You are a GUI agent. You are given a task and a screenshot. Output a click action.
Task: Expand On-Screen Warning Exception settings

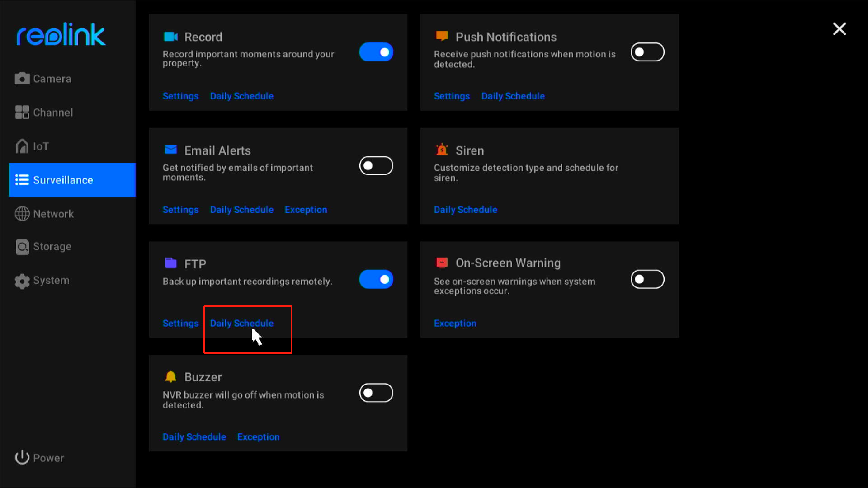[x=455, y=324]
